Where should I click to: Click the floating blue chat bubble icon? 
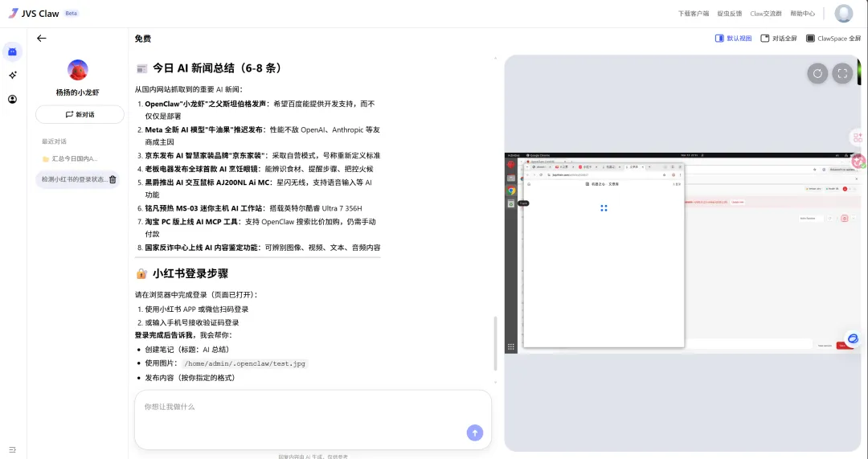coord(853,338)
